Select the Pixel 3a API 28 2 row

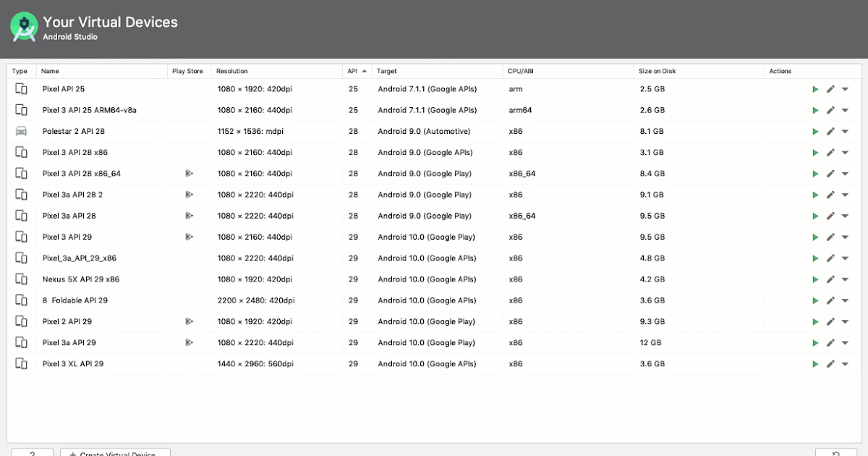coord(289,194)
